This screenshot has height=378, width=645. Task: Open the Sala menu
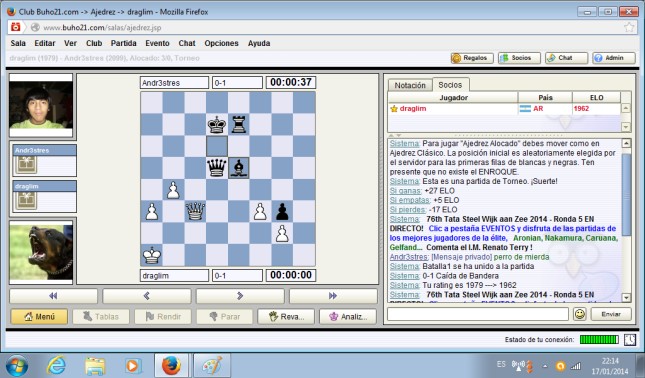point(18,43)
